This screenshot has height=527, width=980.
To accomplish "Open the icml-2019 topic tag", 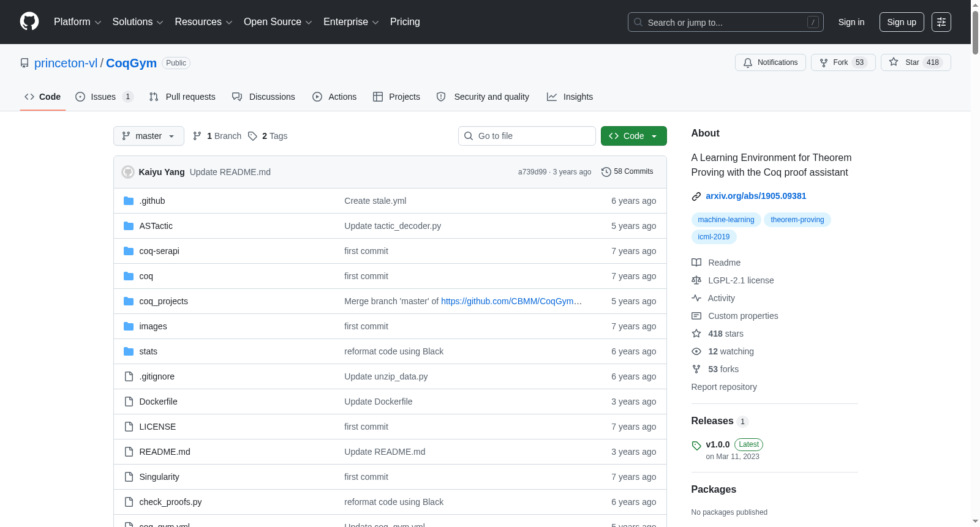I will pyautogui.click(x=714, y=237).
